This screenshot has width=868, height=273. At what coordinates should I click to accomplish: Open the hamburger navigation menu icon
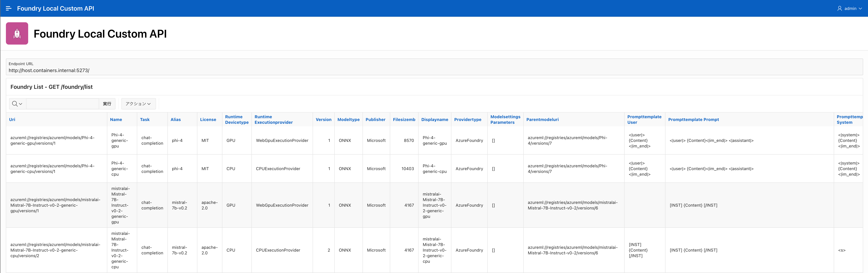click(9, 8)
